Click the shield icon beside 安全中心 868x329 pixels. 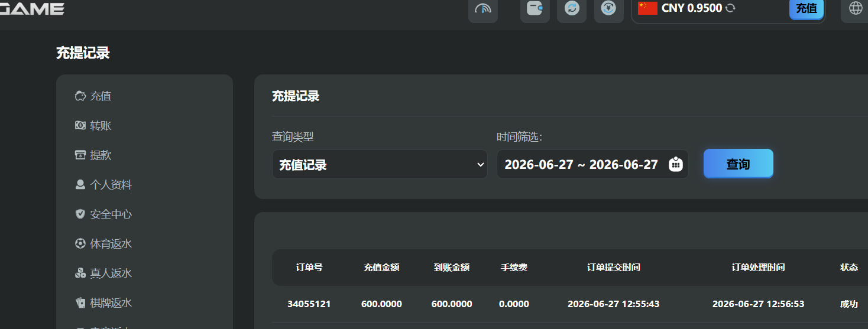pos(80,214)
